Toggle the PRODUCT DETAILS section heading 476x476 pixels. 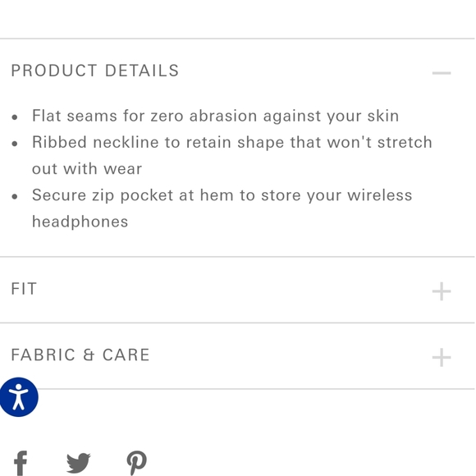(x=95, y=71)
